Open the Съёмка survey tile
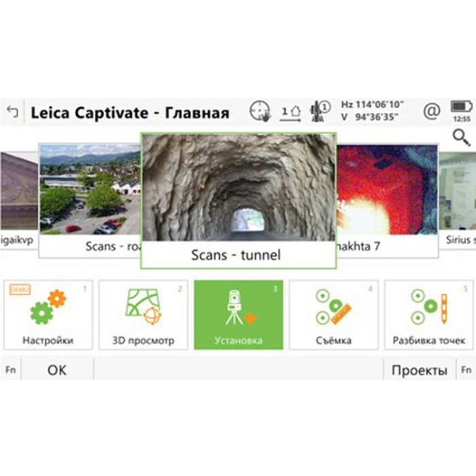This screenshot has width=476, height=476. click(334, 315)
